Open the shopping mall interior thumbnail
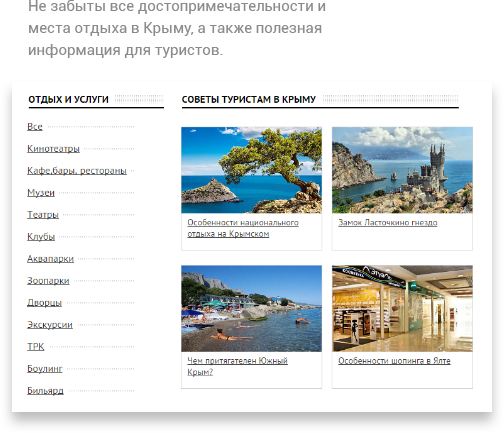Image resolution: width=504 pixels, height=433 pixels. [402, 308]
